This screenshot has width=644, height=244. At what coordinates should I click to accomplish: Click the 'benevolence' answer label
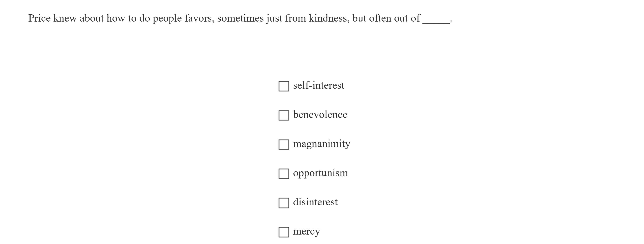(x=320, y=115)
